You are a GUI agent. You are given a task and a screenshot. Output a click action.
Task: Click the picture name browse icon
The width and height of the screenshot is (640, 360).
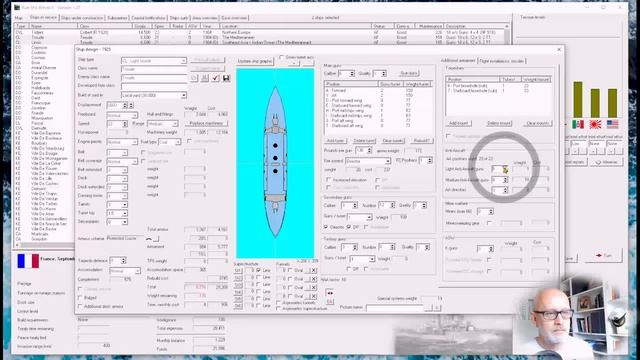coord(428,308)
